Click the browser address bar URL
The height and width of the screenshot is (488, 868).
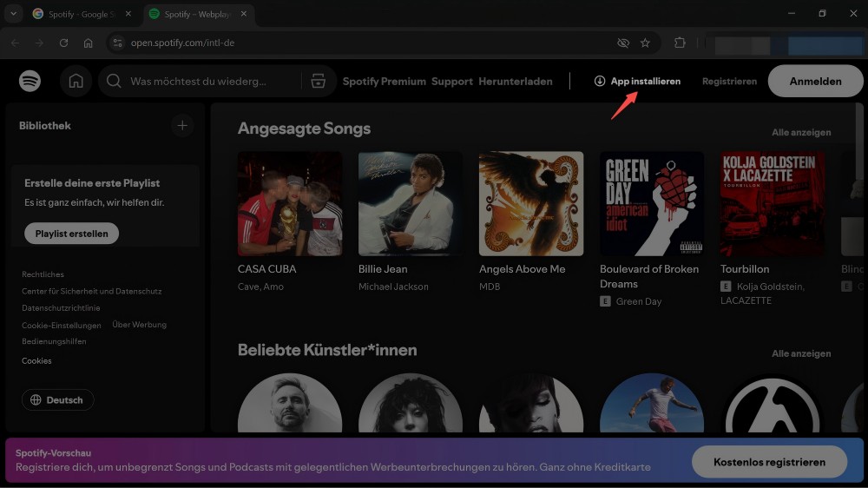point(182,43)
